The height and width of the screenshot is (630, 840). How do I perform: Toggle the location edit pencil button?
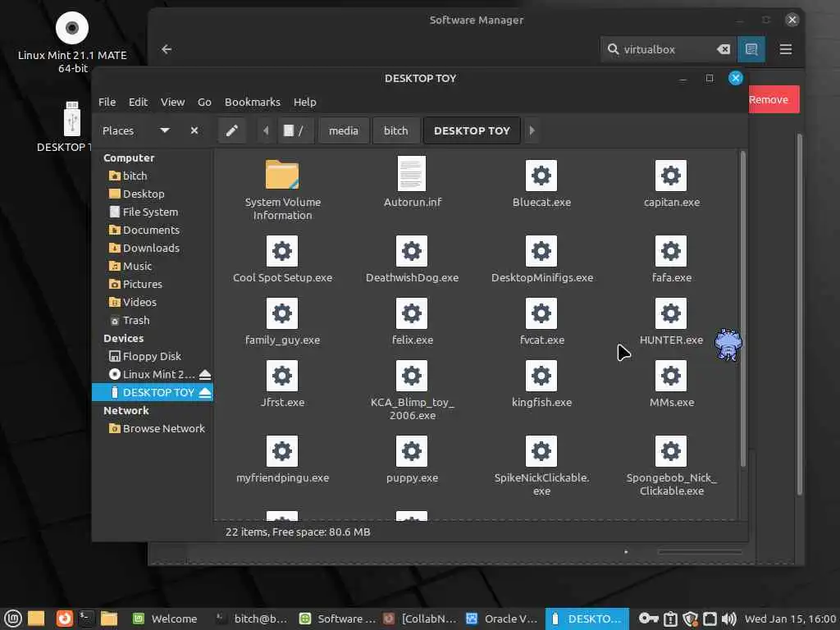coord(231,130)
